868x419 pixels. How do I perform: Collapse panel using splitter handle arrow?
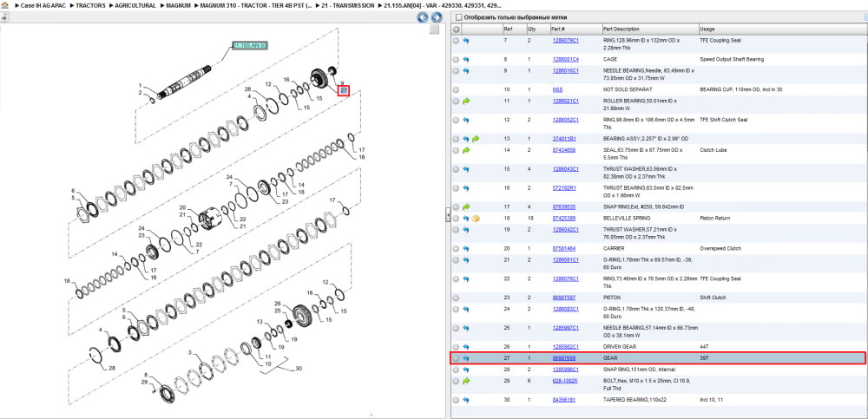tap(448, 216)
